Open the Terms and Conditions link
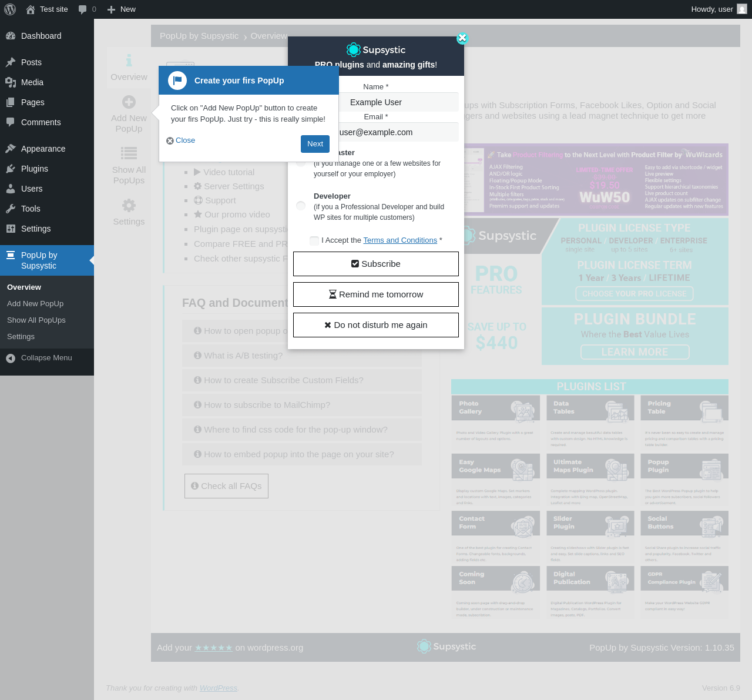The height and width of the screenshot is (700, 752). click(400, 240)
